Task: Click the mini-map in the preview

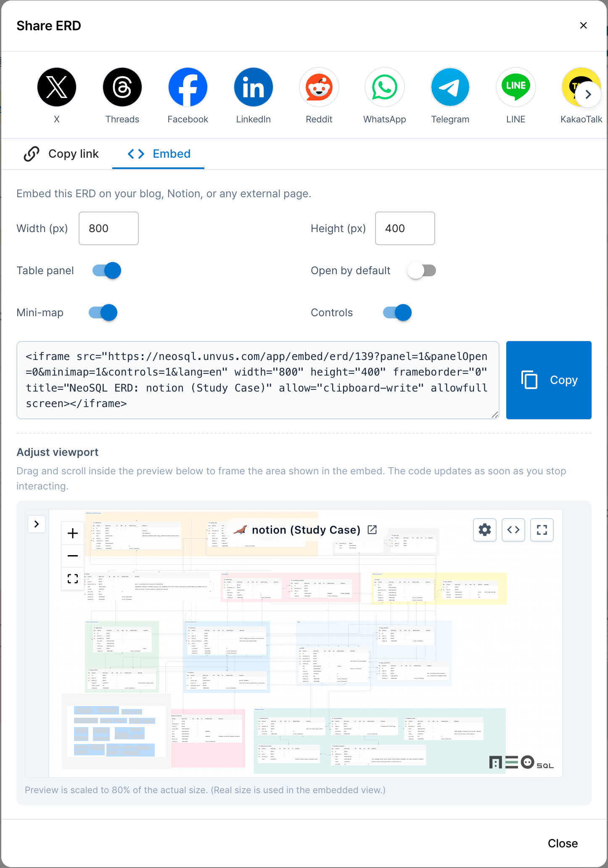Action: click(x=116, y=731)
